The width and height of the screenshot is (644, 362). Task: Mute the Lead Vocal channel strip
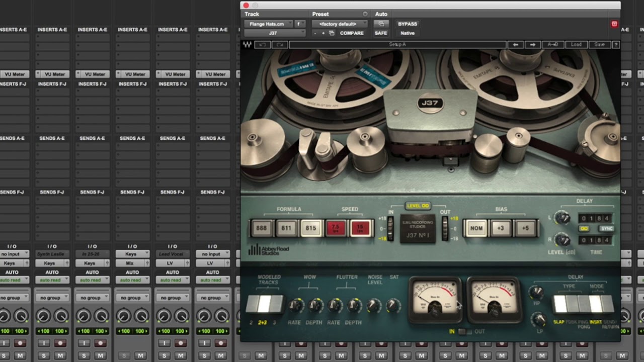pyautogui.click(x=180, y=355)
